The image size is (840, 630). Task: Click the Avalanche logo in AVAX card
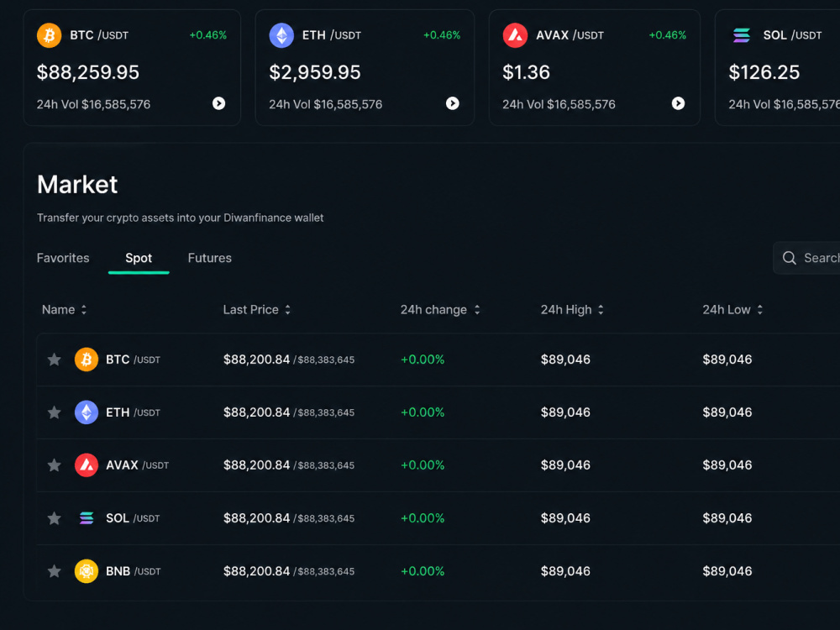coord(515,35)
